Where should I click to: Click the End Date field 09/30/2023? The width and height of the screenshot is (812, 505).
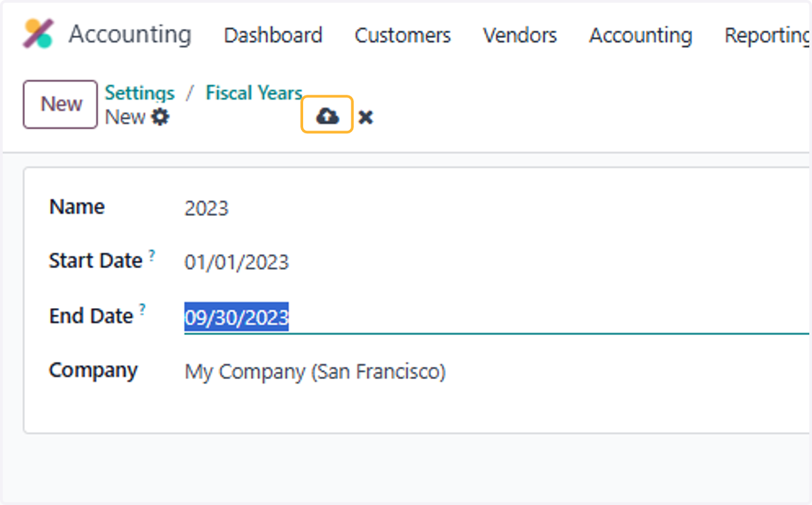coord(497,317)
